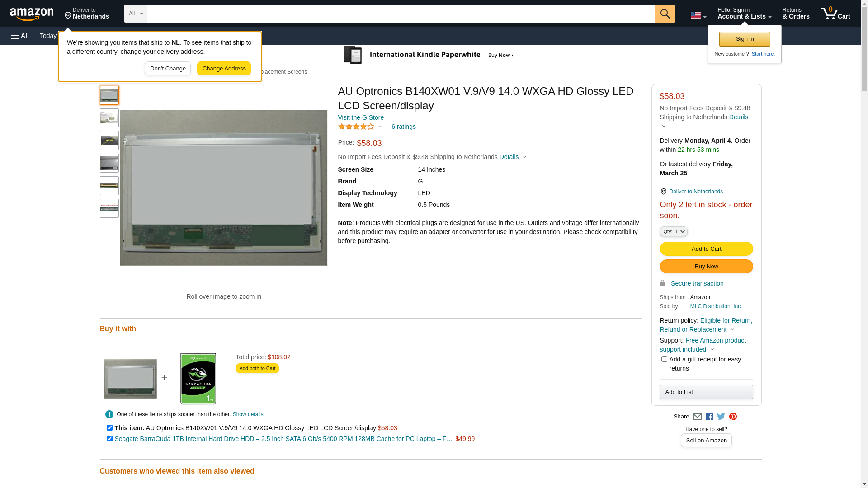
Task: Share on Pinterest icon
Action: coord(733,417)
